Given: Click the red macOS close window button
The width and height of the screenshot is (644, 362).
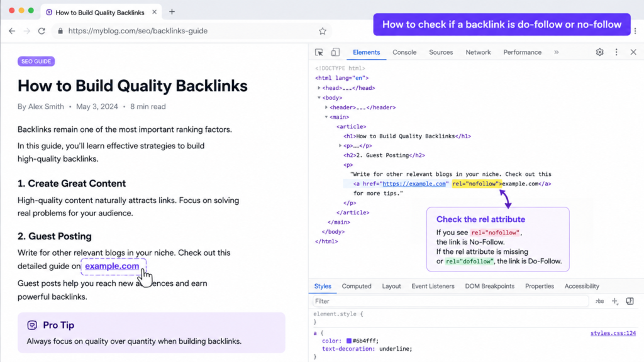Looking at the screenshot, I should tap(11, 11).
